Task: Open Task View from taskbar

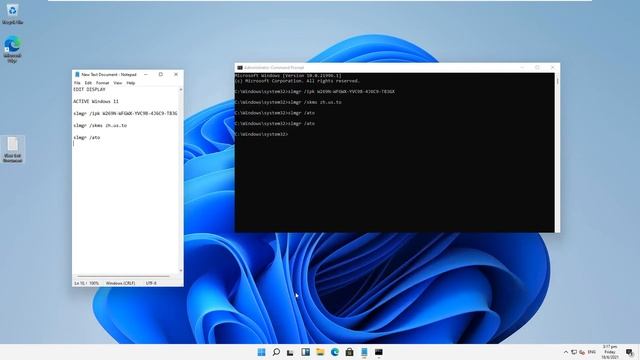Action: click(290, 352)
